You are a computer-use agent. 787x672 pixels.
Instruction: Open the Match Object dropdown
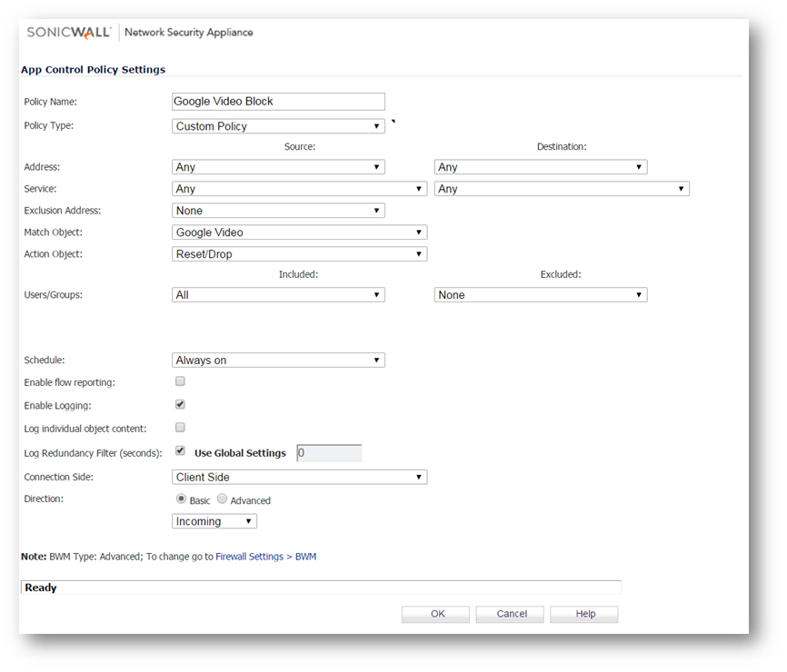click(x=299, y=232)
